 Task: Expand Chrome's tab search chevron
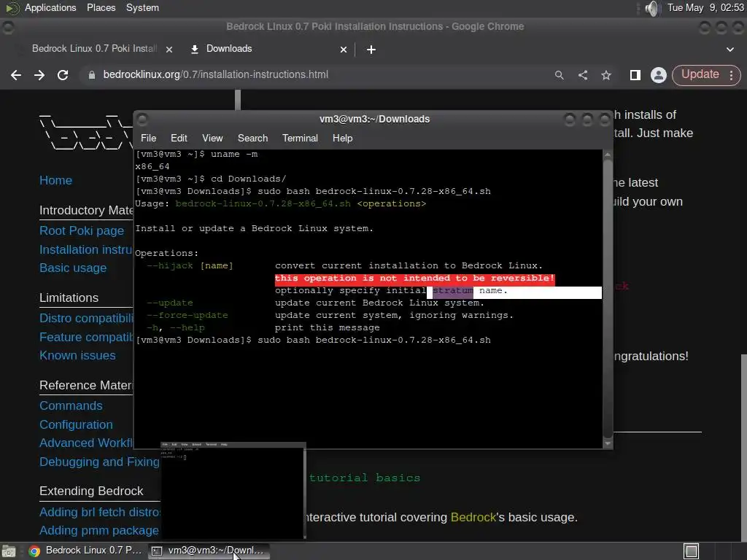(729, 50)
